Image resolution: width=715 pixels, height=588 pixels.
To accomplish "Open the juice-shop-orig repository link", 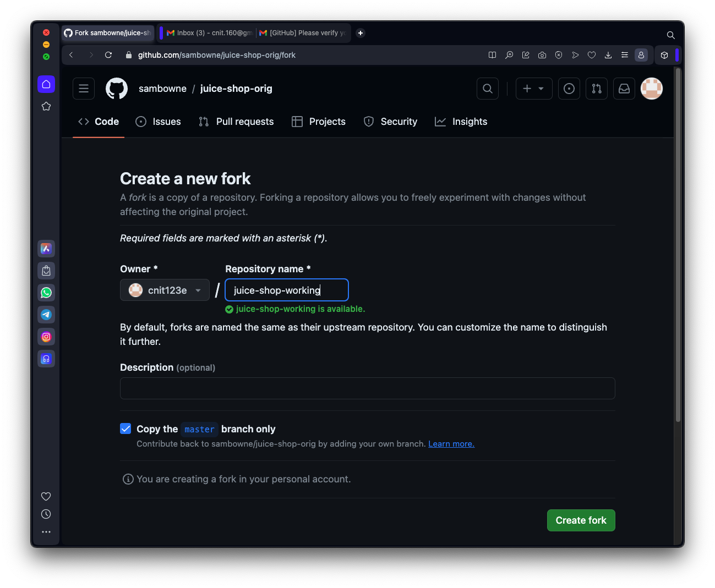I will (x=236, y=89).
